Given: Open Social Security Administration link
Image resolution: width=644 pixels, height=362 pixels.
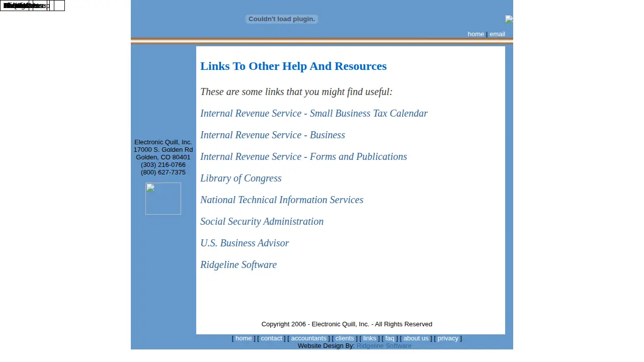Looking at the screenshot, I should 262,222.
